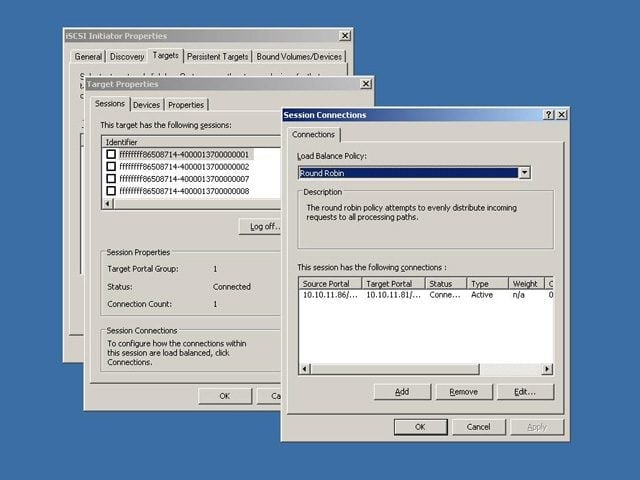Sort by Type column header

[x=488, y=283]
